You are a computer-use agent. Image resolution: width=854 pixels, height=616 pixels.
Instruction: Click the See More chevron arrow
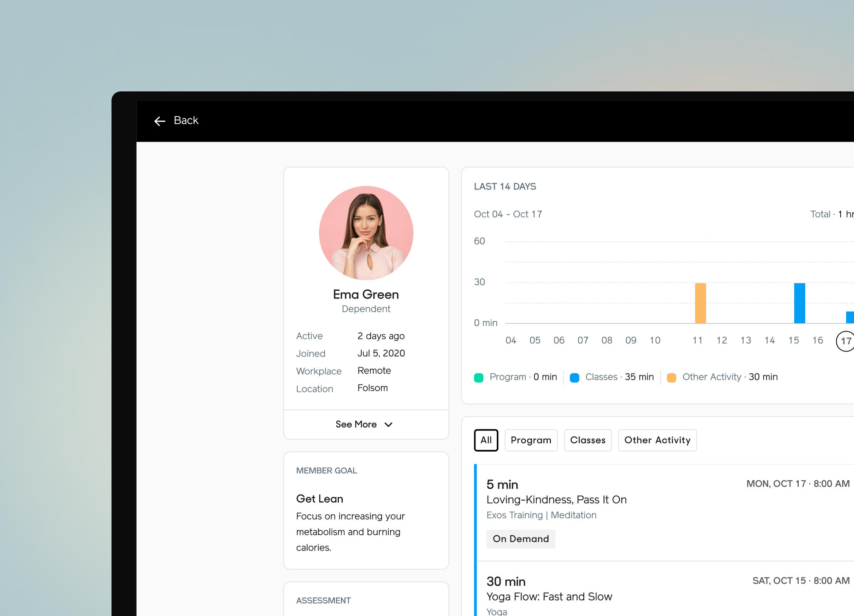[388, 425]
